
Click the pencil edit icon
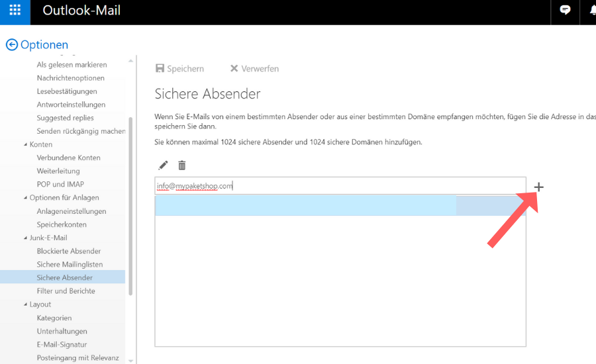coord(163,165)
